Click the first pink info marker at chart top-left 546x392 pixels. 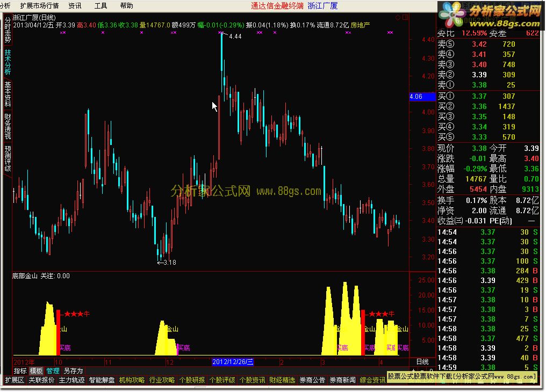tap(63, 32)
